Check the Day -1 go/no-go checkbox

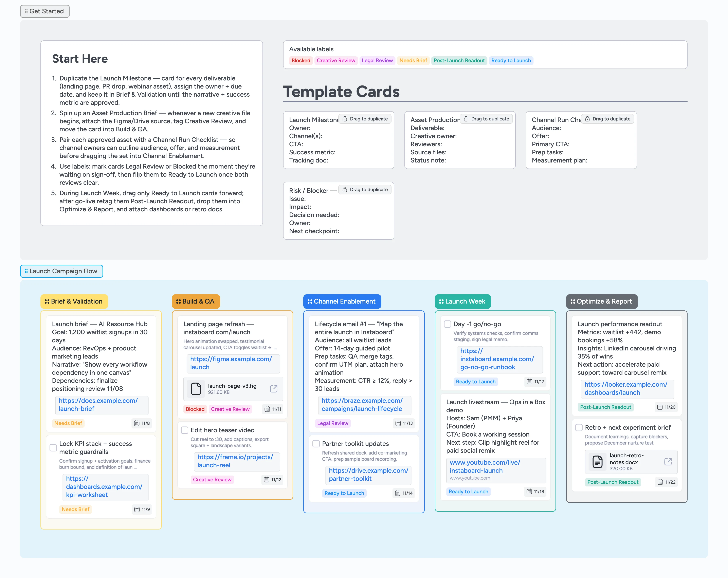(447, 324)
